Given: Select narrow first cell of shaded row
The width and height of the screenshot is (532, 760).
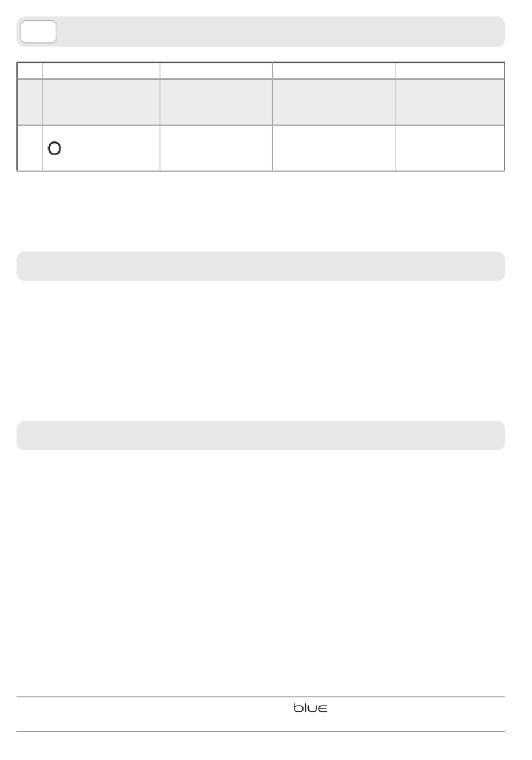Looking at the screenshot, I should tap(30, 102).
